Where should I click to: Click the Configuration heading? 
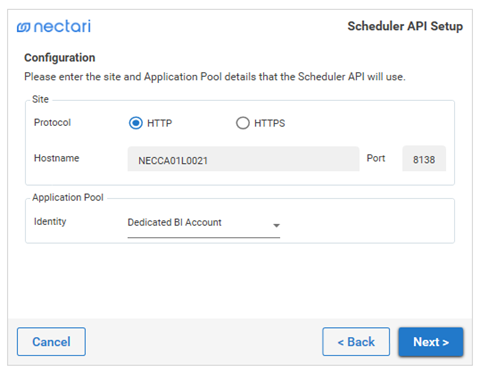60,58
